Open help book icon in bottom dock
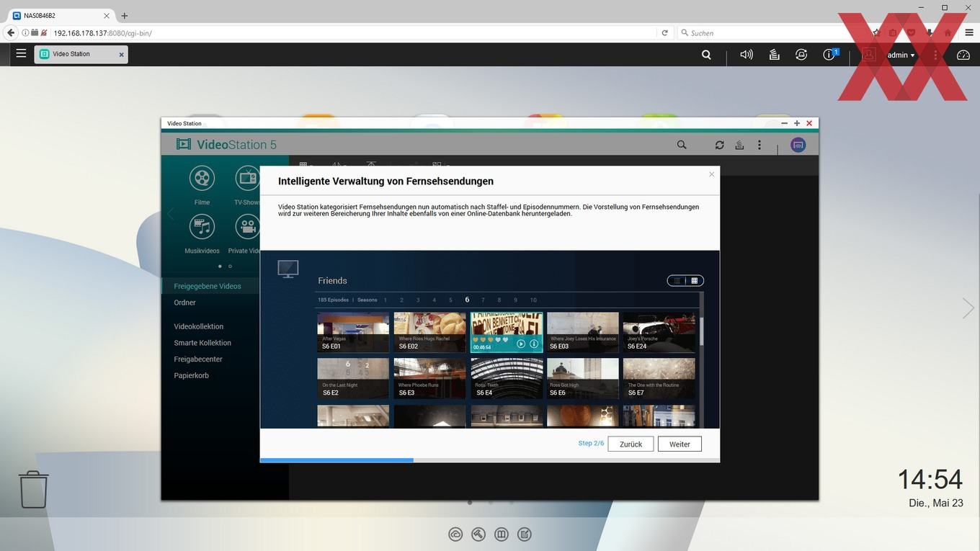The width and height of the screenshot is (980, 551). 502,534
